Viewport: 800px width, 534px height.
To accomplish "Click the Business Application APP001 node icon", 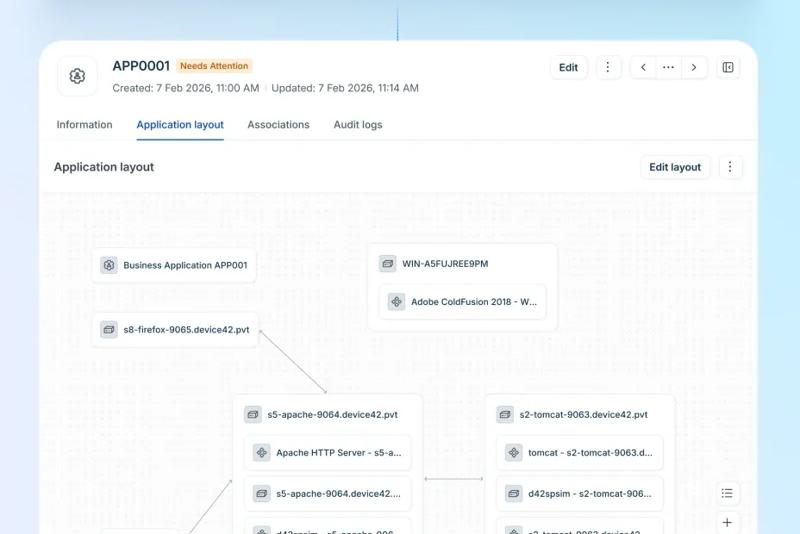I will (109, 265).
